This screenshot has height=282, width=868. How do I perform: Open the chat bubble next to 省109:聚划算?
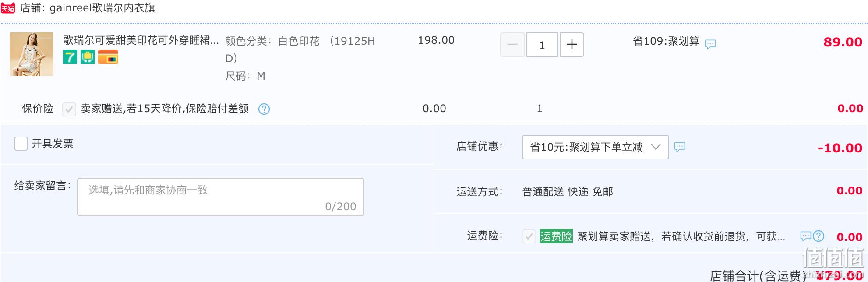[710, 44]
